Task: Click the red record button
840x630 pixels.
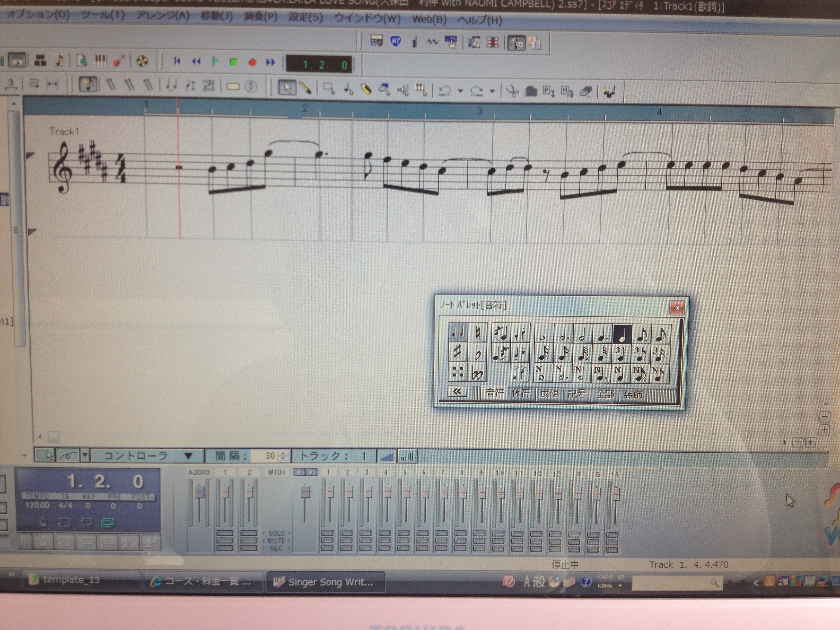Action: [252, 62]
